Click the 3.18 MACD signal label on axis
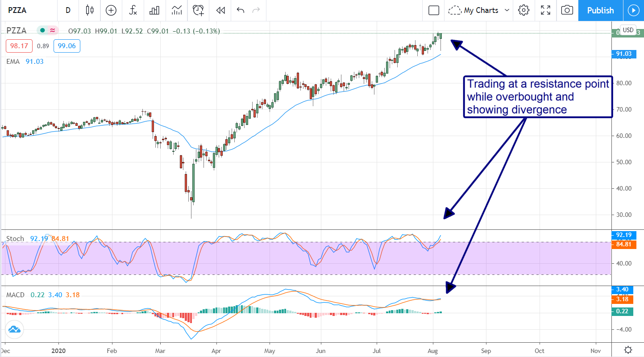 tap(623, 299)
